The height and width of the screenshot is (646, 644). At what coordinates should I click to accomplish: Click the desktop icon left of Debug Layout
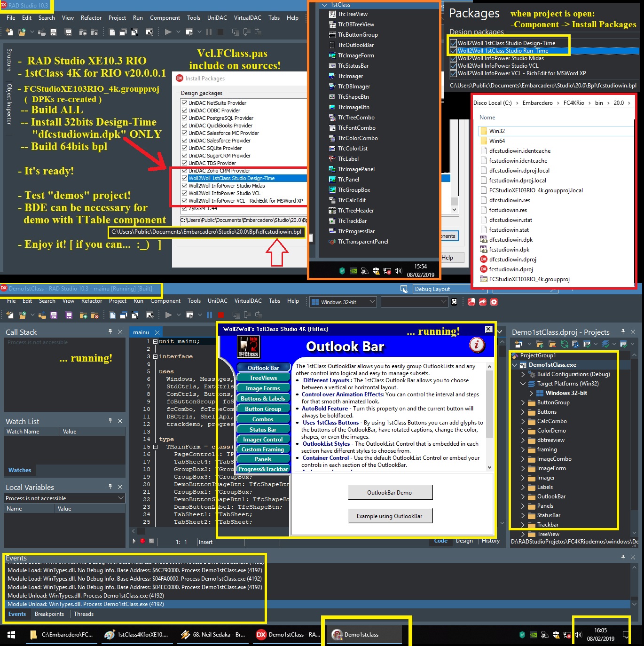[x=404, y=289]
